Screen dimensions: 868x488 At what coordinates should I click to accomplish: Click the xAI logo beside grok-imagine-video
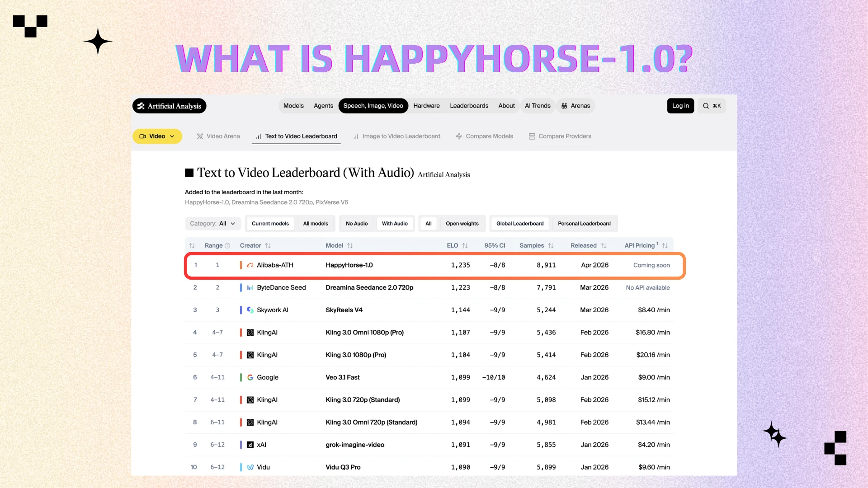point(250,445)
